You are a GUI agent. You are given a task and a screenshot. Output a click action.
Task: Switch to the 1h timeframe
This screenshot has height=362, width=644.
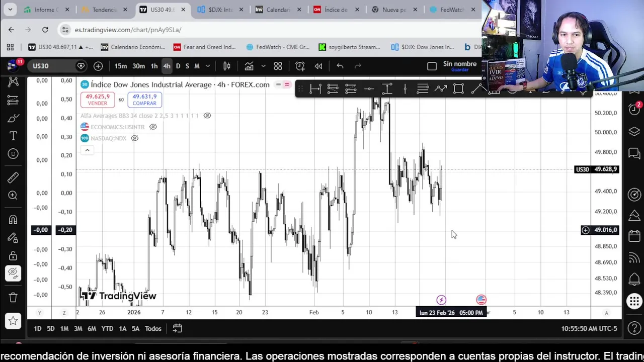pos(154,66)
